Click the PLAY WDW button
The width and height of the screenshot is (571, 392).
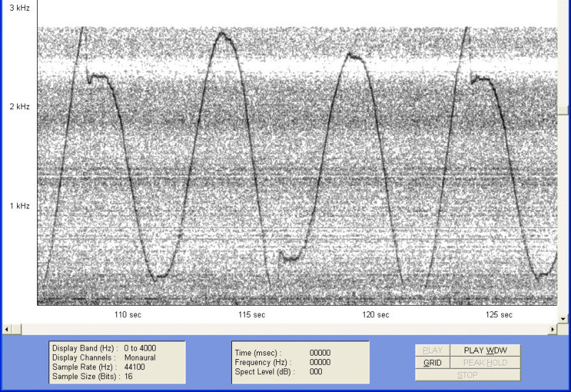pyautogui.click(x=485, y=351)
